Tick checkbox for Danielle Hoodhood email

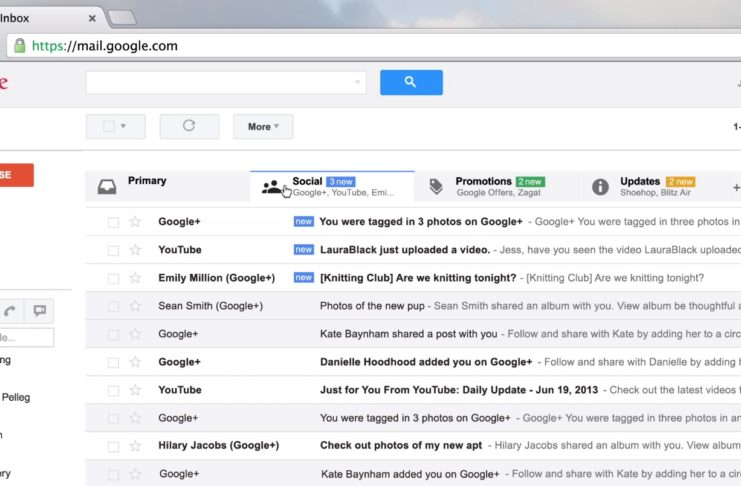[x=113, y=362]
